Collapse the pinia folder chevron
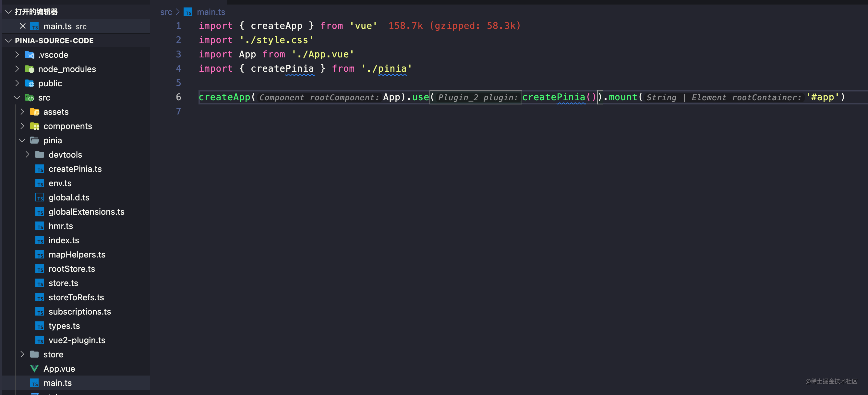 click(x=22, y=140)
